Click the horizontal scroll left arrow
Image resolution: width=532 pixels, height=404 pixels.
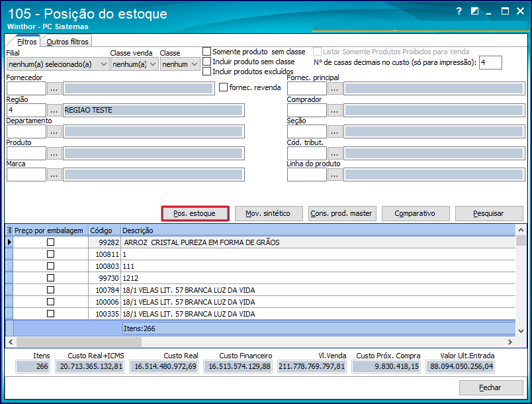click(11, 342)
